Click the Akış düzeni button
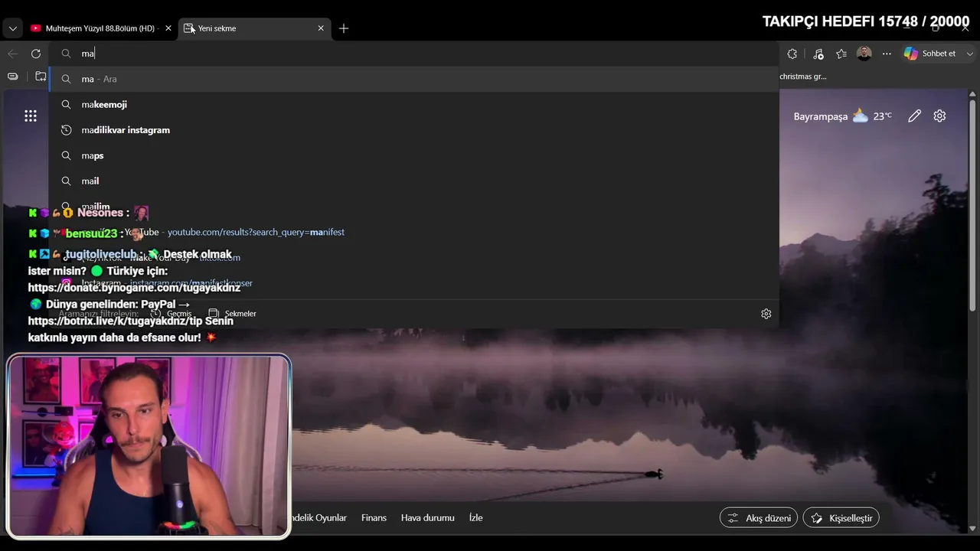The image size is (980, 551). pos(759,518)
